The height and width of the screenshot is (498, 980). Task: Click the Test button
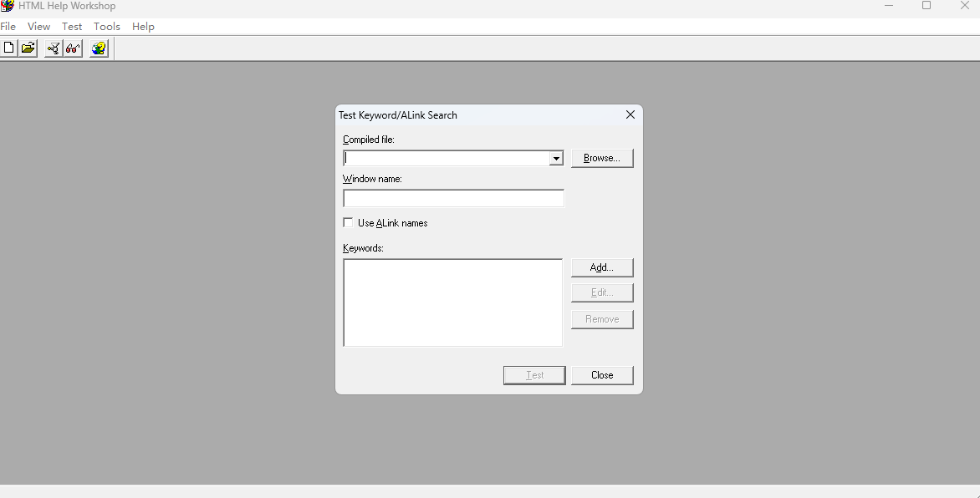534,375
